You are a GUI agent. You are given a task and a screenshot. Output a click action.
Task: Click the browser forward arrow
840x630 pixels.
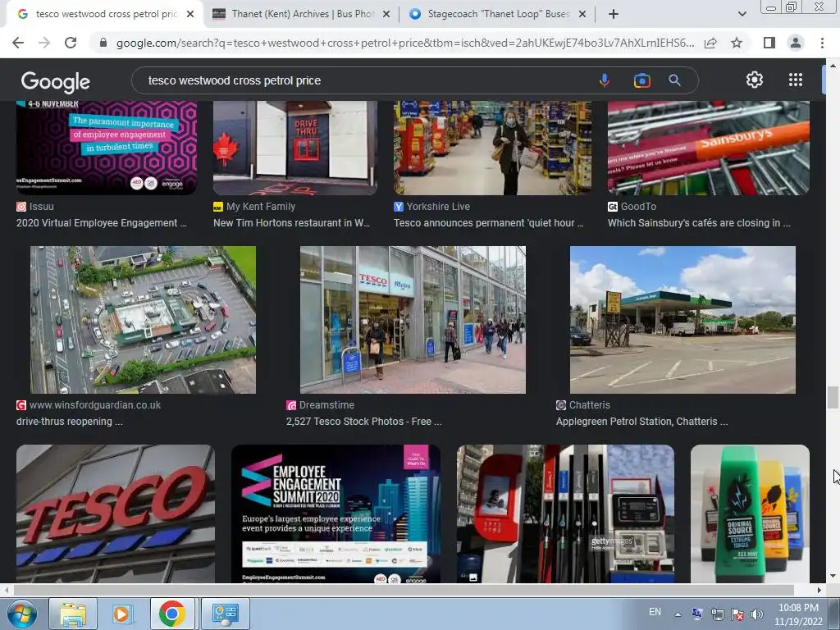point(44,43)
